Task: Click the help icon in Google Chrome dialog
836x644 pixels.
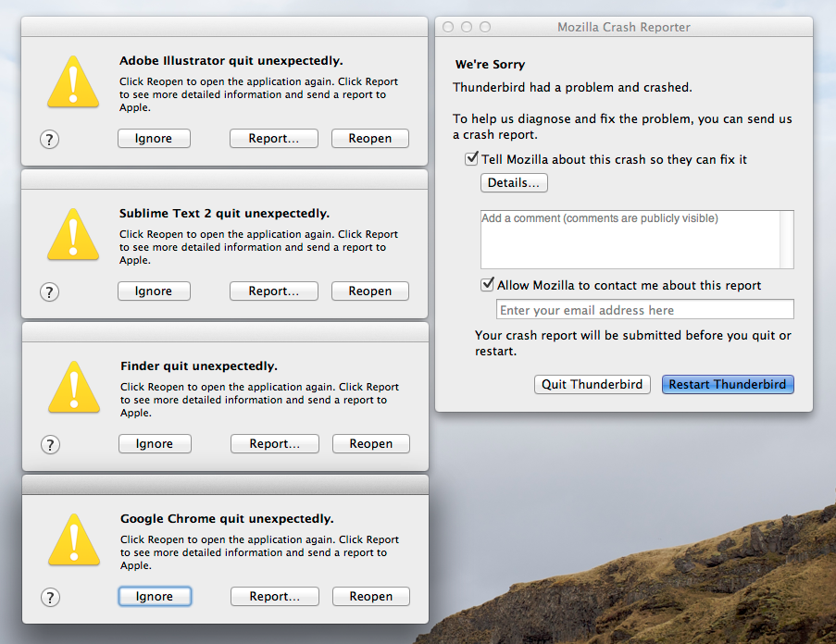Action: 51,597
